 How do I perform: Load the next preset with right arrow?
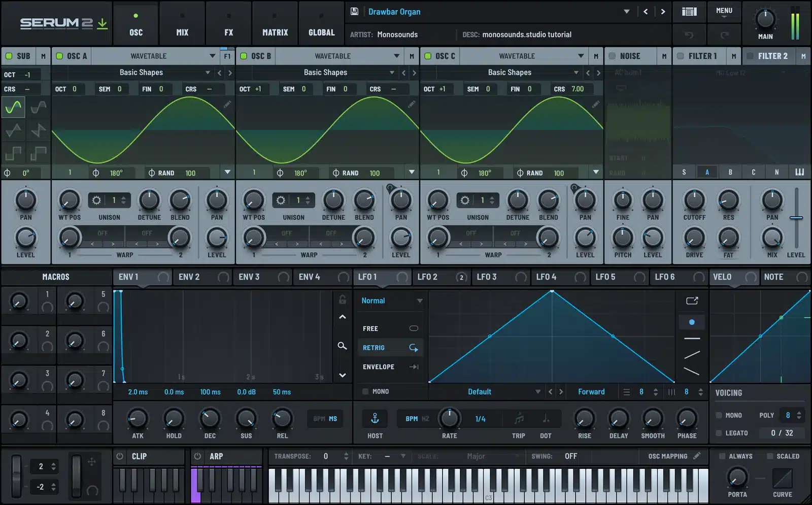click(x=663, y=11)
